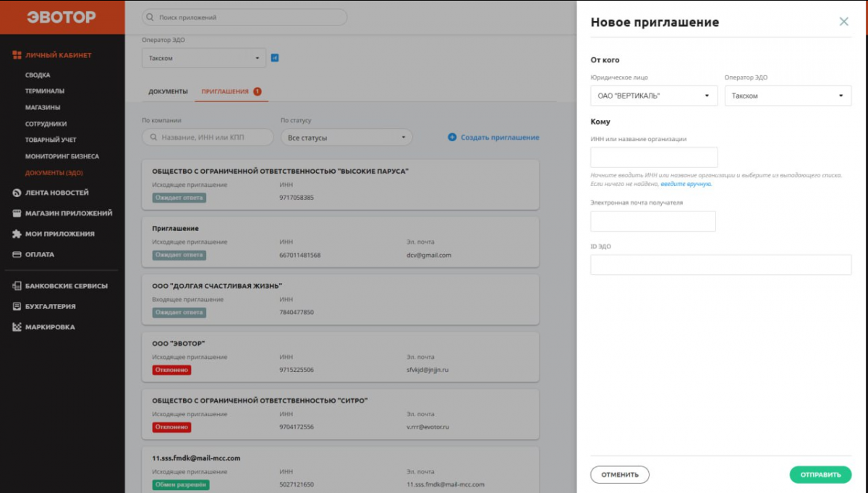
Task: Open the Оператор ЭДО dropdown in invitation form
Action: click(x=788, y=96)
